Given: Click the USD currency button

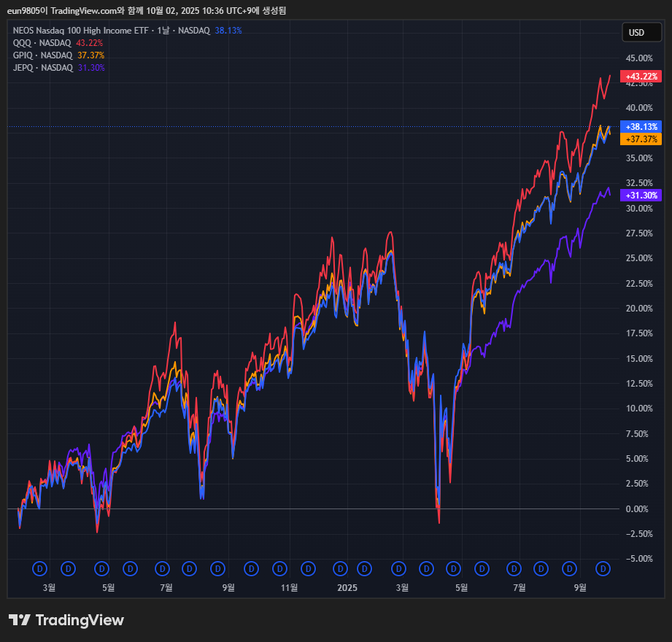Looking at the screenshot, I should pos(641,33).
